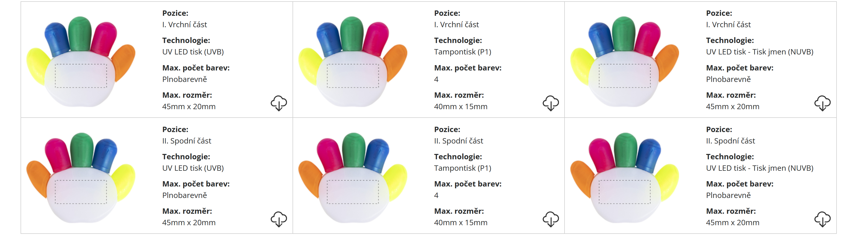Click "Plnobarevně" in the Vrchní část NUVB card
This screenshot has height=243, width=868.
pyautogui.click(x=728, y=79)
